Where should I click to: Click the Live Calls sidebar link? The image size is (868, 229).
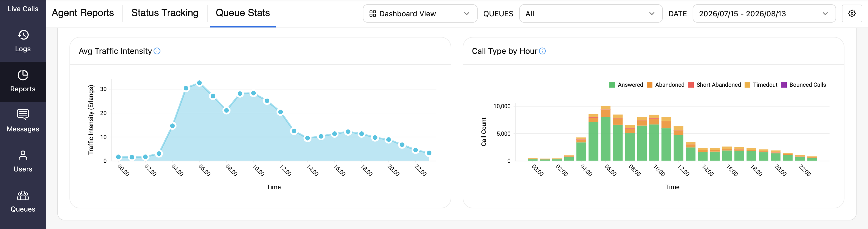click(23, 9)
